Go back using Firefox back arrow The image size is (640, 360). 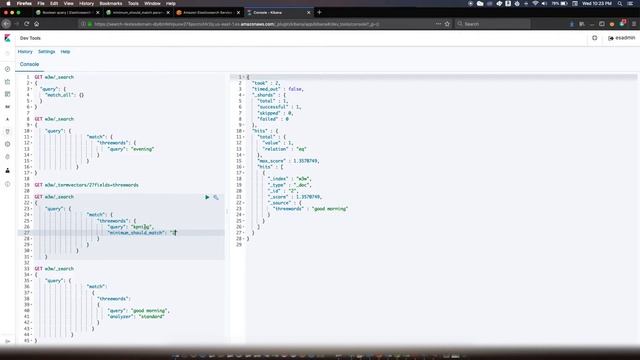(6, 24)
